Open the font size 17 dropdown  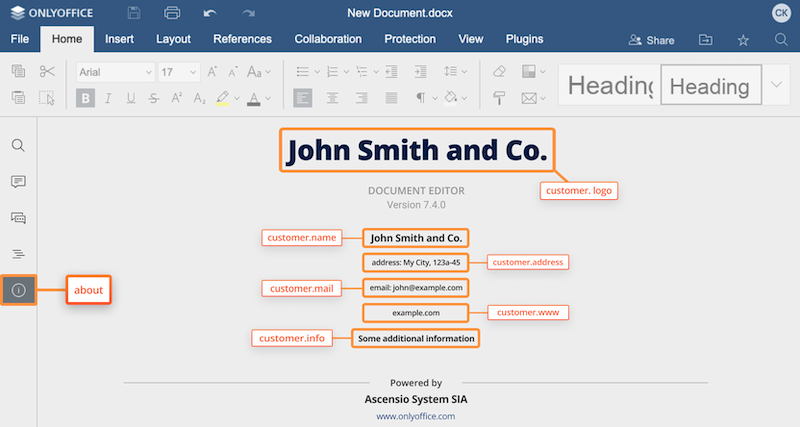click(178, 72)
